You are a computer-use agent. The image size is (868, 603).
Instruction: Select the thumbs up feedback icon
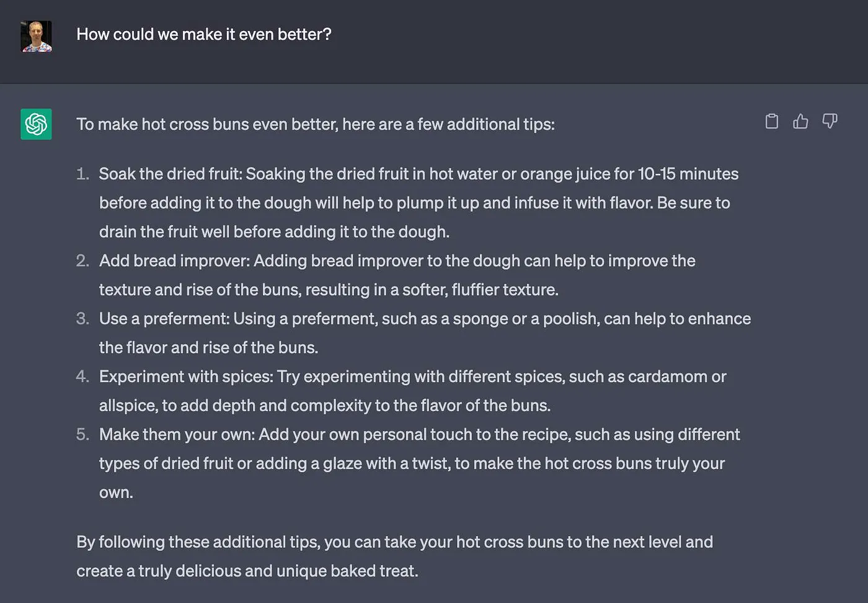pos(800,122)
